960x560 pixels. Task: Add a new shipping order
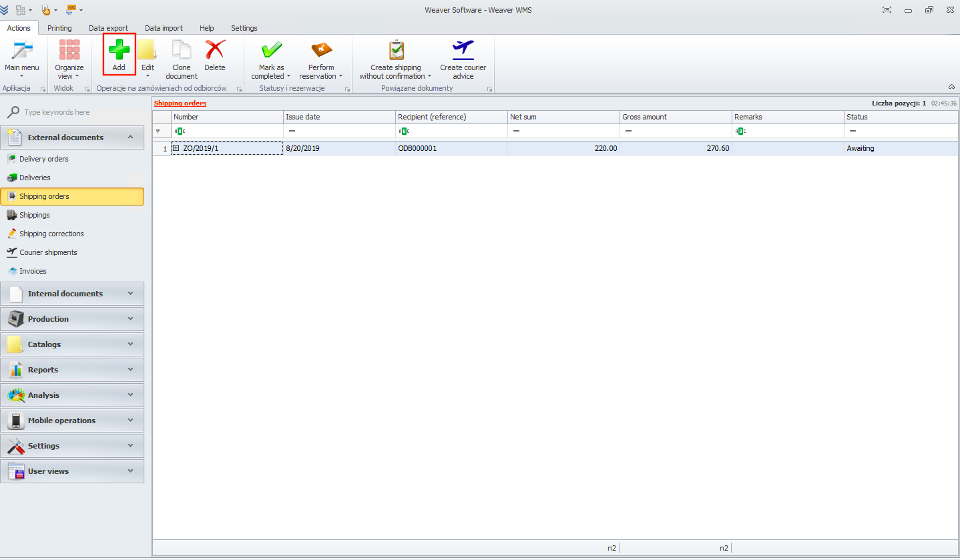119,55
